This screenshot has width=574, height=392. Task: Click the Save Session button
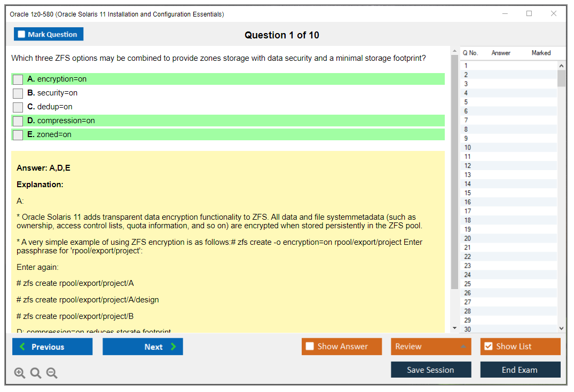coord(430,370)
